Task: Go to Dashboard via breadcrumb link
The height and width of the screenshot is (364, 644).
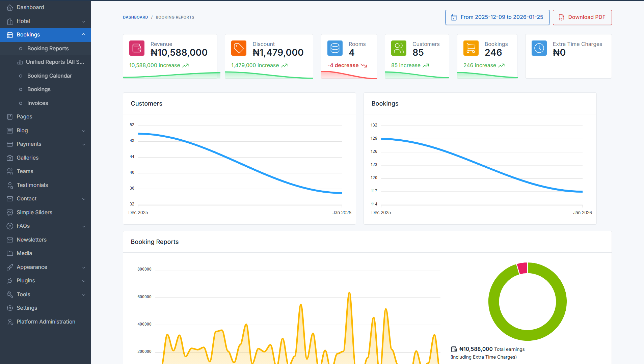Action: click(x=135, y=17)
